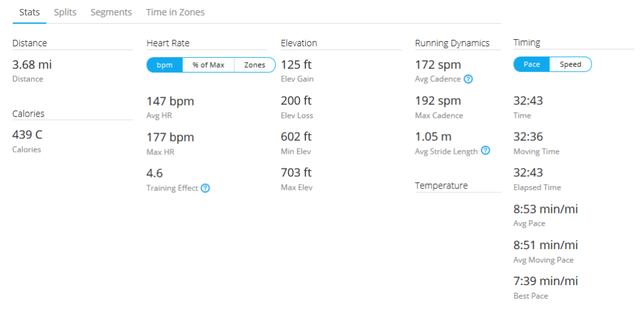Open the Stats tab
The image size is (644, 314).
click(x=29, y=12)
